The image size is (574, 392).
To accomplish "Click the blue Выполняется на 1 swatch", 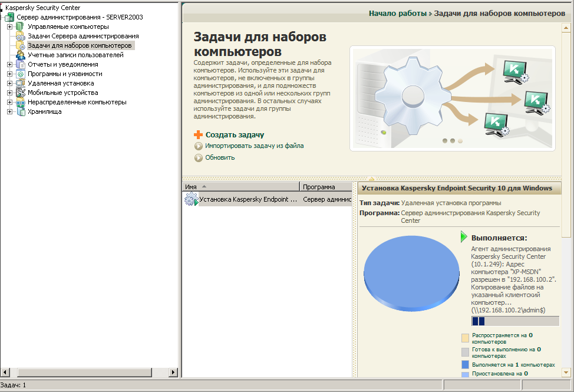I will click(x=465, y=364).
